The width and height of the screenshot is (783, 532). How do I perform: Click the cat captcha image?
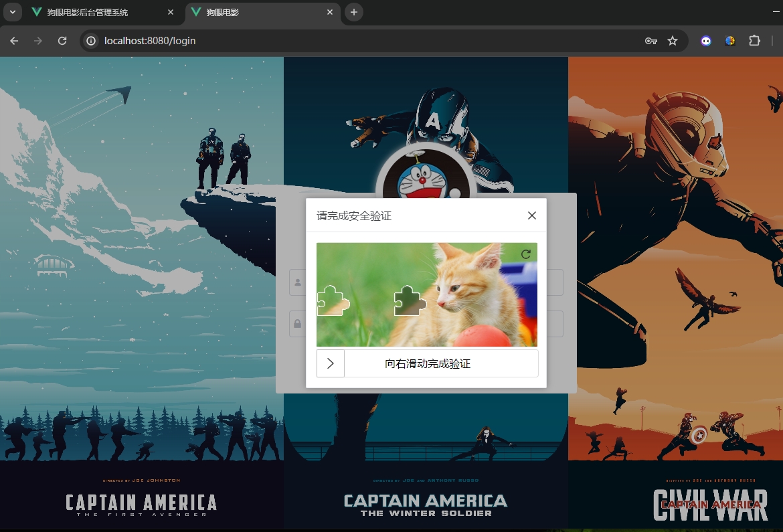click(x=427, y=294)
